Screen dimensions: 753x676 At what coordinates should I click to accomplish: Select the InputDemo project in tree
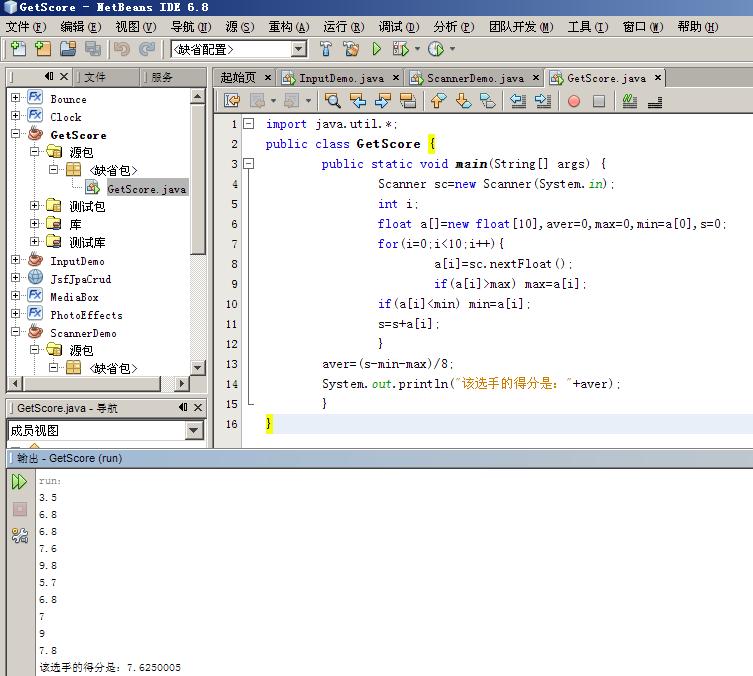(77, 261)
